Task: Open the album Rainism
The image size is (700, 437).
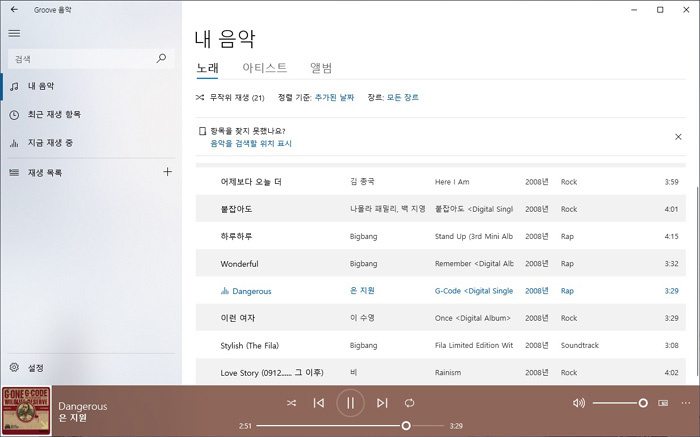Action: [448, 373]
